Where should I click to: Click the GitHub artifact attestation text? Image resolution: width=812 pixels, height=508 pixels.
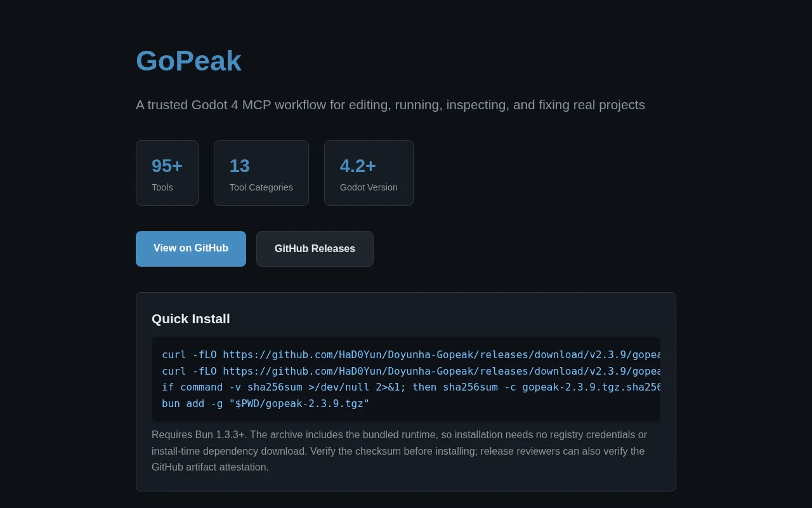[209, 467]
